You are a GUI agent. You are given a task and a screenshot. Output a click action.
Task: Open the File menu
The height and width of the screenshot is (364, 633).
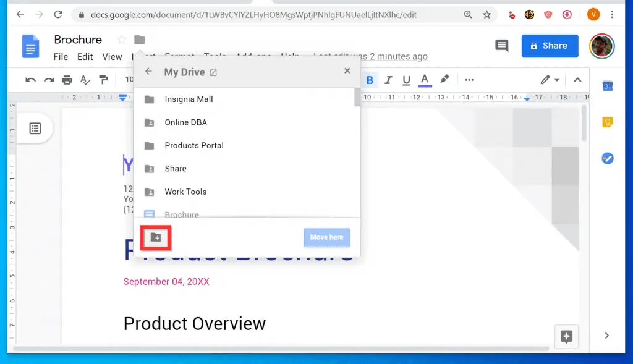click(60, 56)
